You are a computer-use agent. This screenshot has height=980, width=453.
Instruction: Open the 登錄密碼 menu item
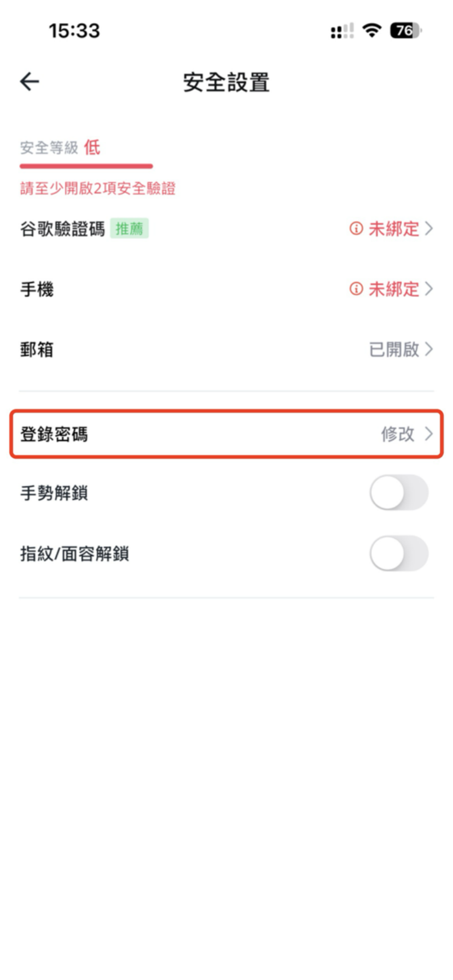[x=54, y=435]
